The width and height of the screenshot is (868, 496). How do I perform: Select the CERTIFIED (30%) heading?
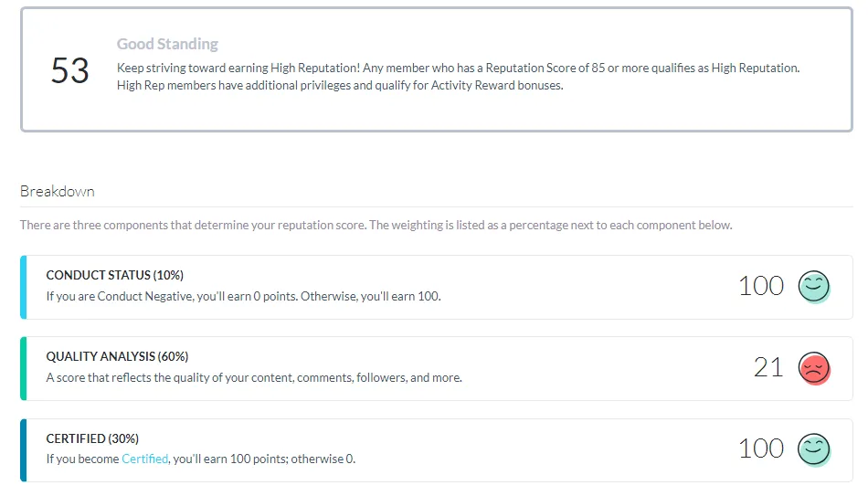click(92, 438)
